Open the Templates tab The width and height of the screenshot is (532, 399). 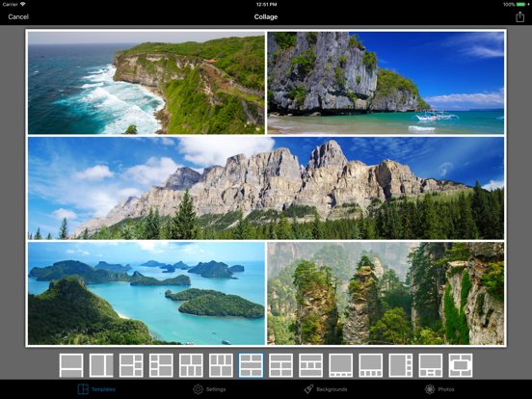96,389
